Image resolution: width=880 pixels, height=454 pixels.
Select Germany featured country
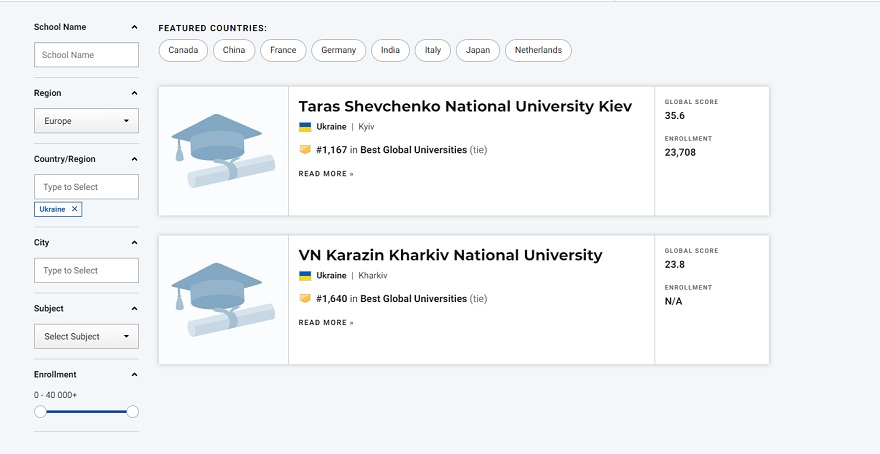point(338,50)
